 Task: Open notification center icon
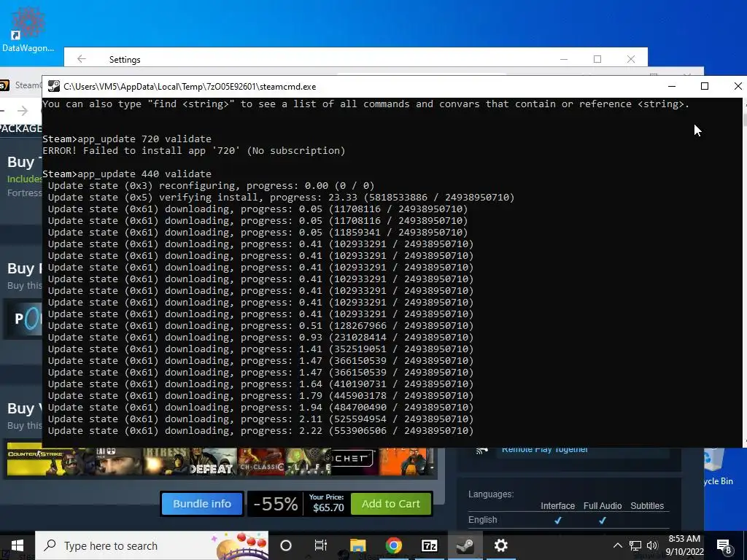[724, 546]
